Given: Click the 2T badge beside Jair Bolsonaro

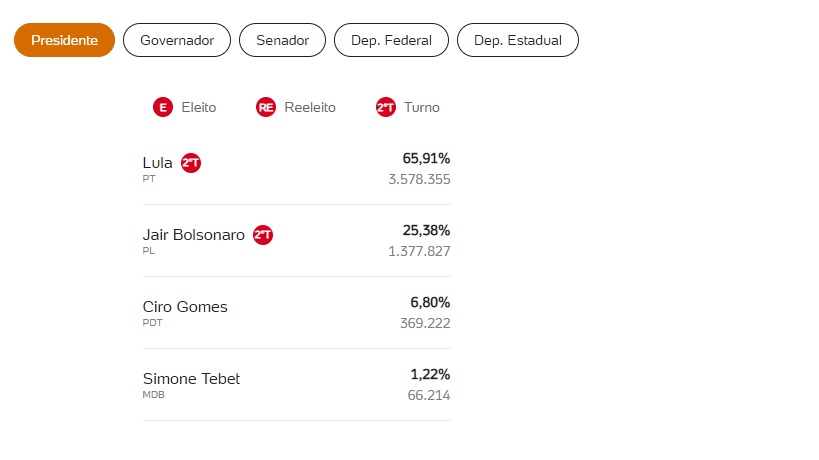Looking at the screenshot, I should pyautogui.click(x=263, y=235).
